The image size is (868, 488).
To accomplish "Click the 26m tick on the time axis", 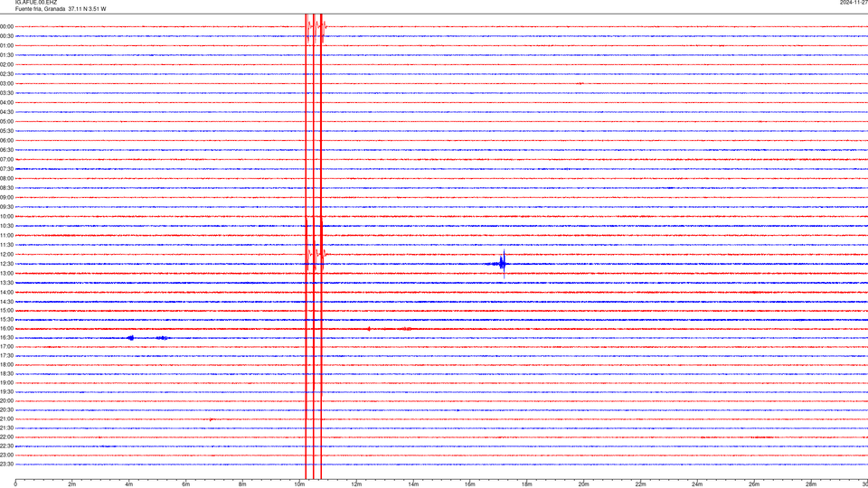I will pyautogui.click(x=754, y=484).
